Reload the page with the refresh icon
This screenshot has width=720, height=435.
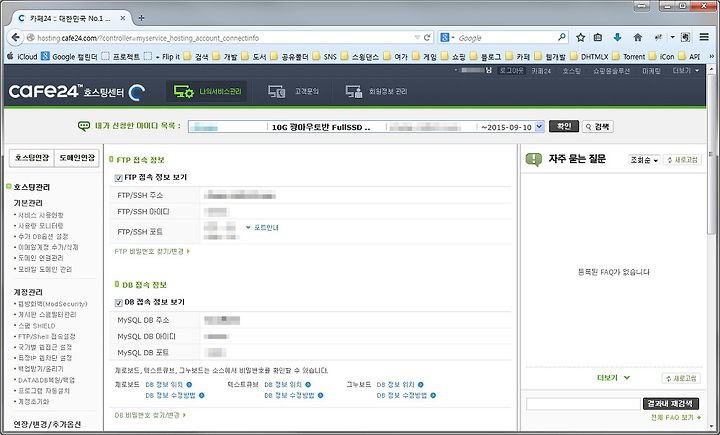[427, 37]
